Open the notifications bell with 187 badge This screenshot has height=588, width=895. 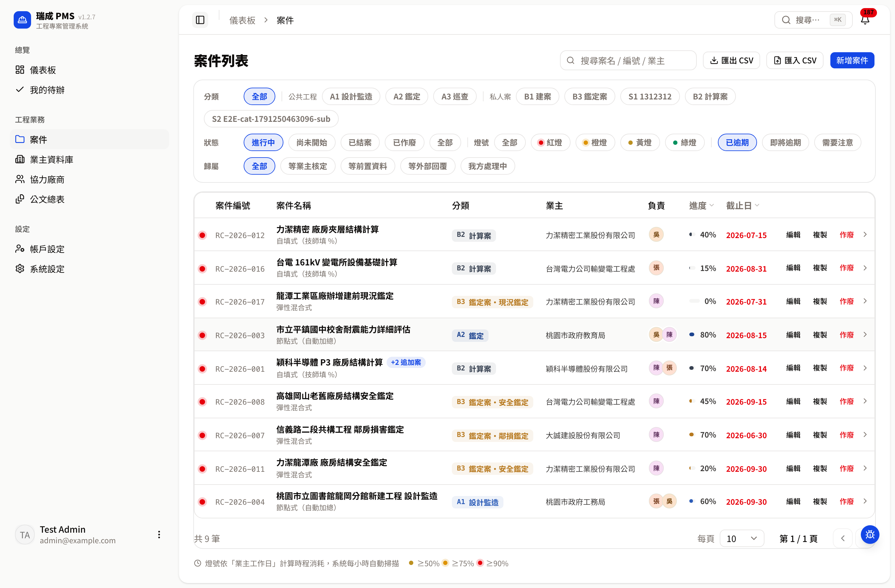coord(865,20)
